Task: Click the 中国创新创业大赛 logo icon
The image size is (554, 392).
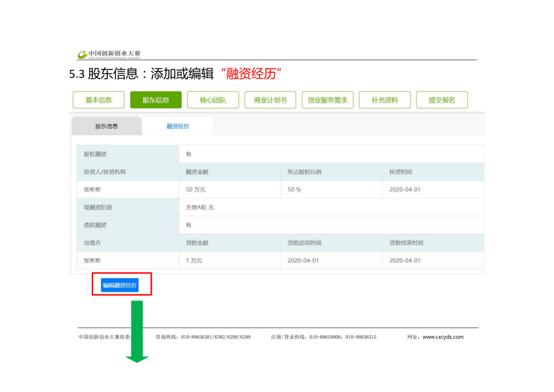Action: pyautogui.click(x=83, y=54)
